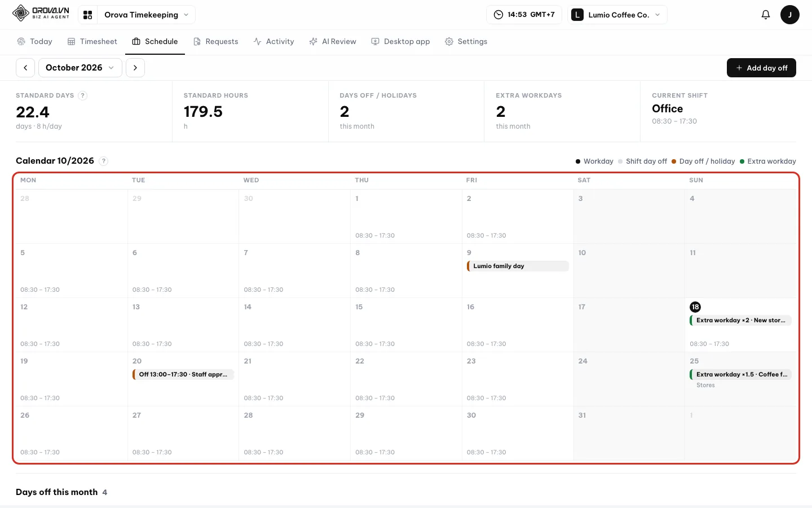The width and height of the screenshot is (812, 508).
Task: Switch to the Timesheet tab
Action: pyautogui.click(x=92, y=41)
